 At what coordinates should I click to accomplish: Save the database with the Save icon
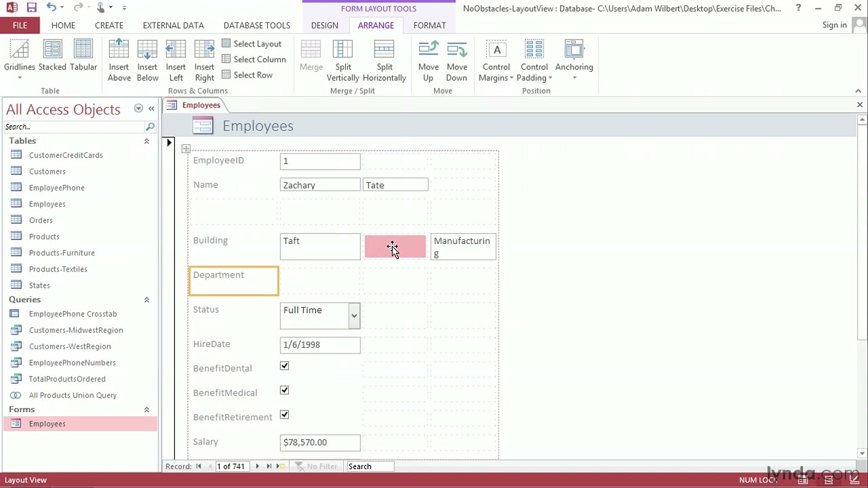tap(31, 7)
